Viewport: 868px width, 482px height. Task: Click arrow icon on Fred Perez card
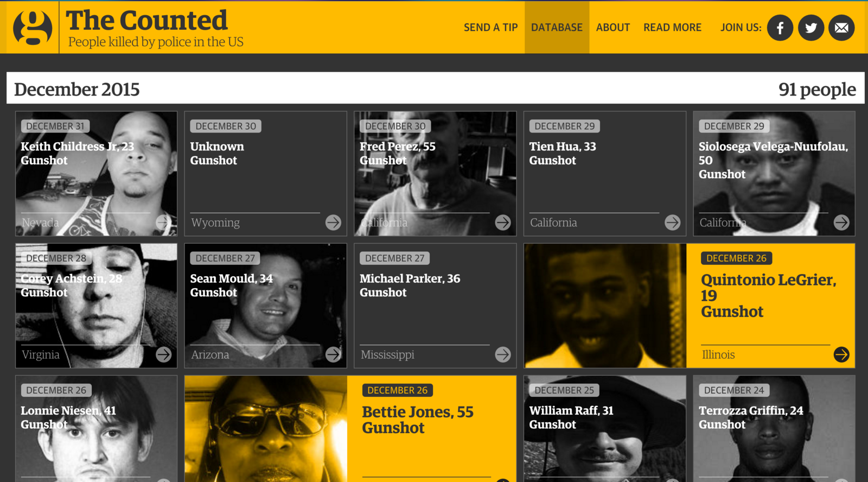click(x=503, y=222)
